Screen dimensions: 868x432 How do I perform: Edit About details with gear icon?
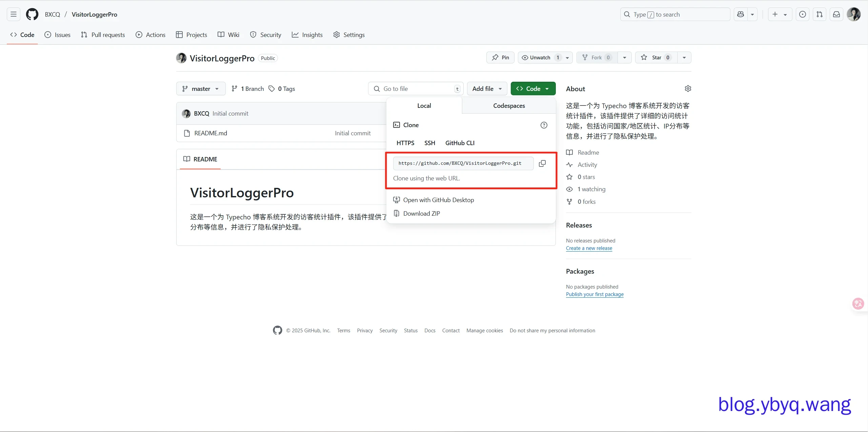[688, 89]
